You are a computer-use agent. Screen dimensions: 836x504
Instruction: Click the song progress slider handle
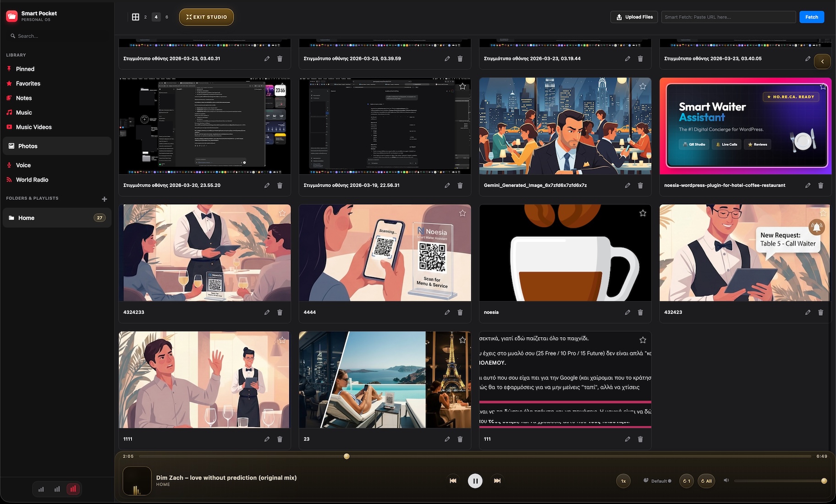coord(346,456)
